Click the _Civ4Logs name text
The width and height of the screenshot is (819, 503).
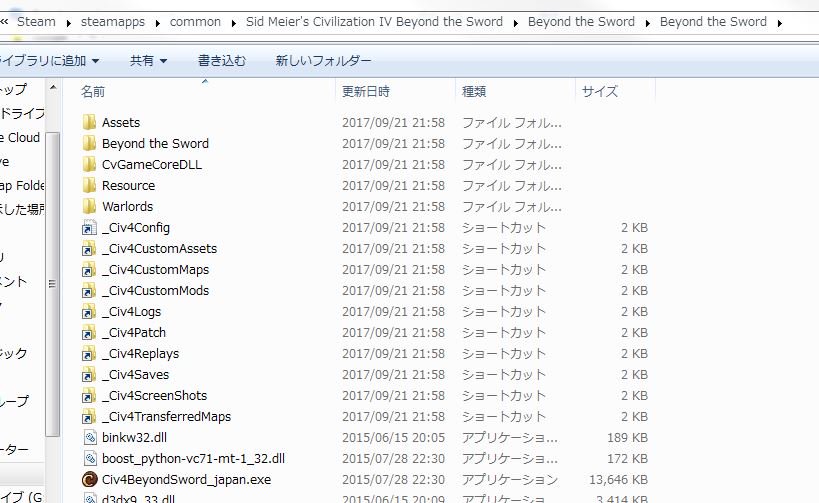tap(132, 312)
